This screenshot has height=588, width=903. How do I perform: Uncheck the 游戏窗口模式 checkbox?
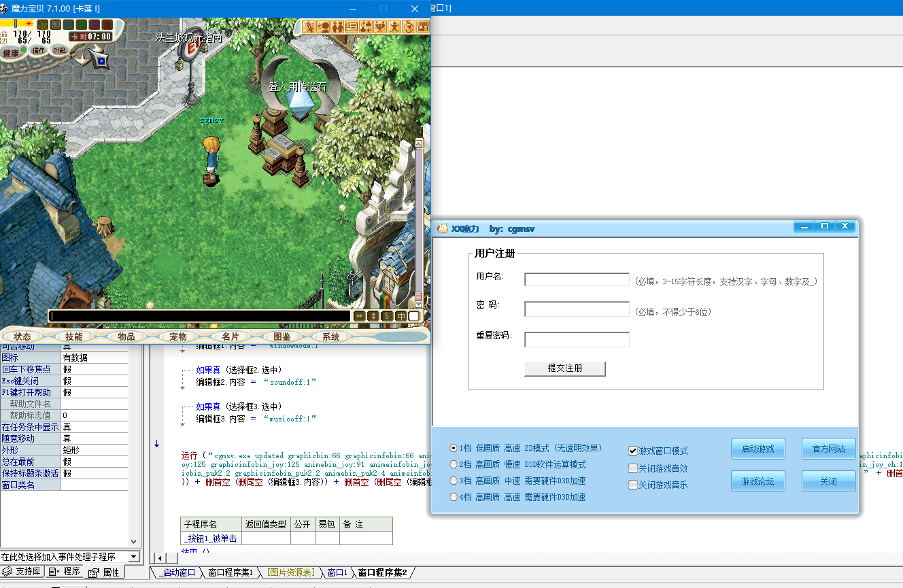coord(633,451)
